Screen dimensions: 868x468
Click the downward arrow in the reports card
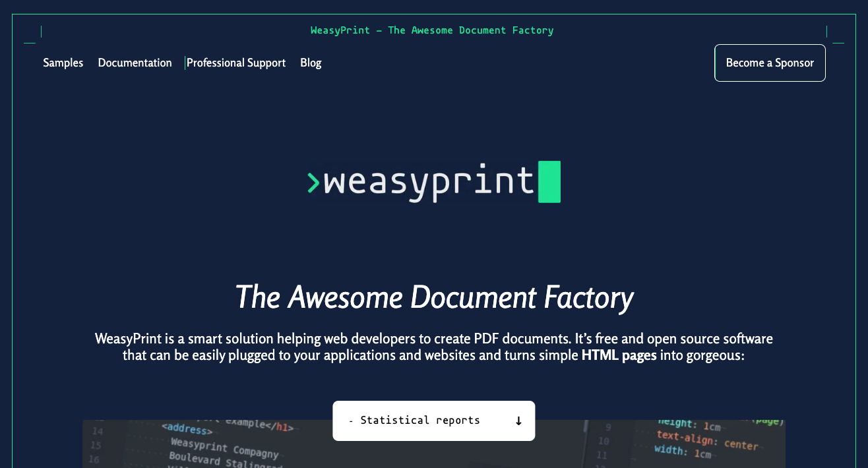click(x=518, y=421)
